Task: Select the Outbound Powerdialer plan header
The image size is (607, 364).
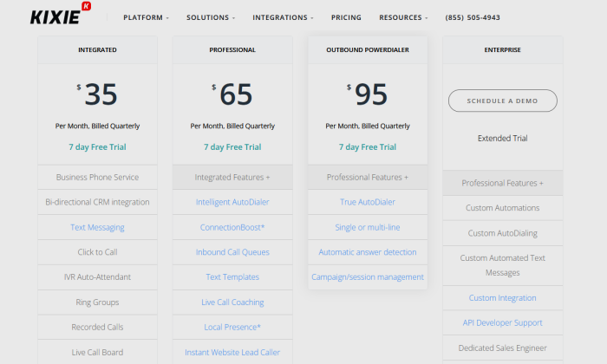Action: tap(368, 50)
